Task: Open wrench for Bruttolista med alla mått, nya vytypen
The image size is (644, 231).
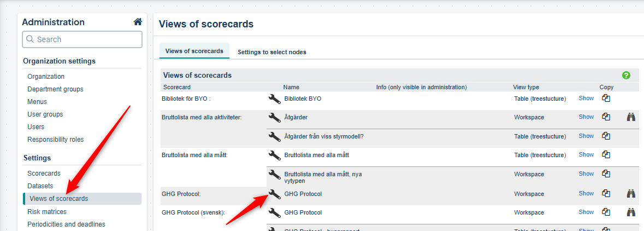Action: tap(274, 175)
